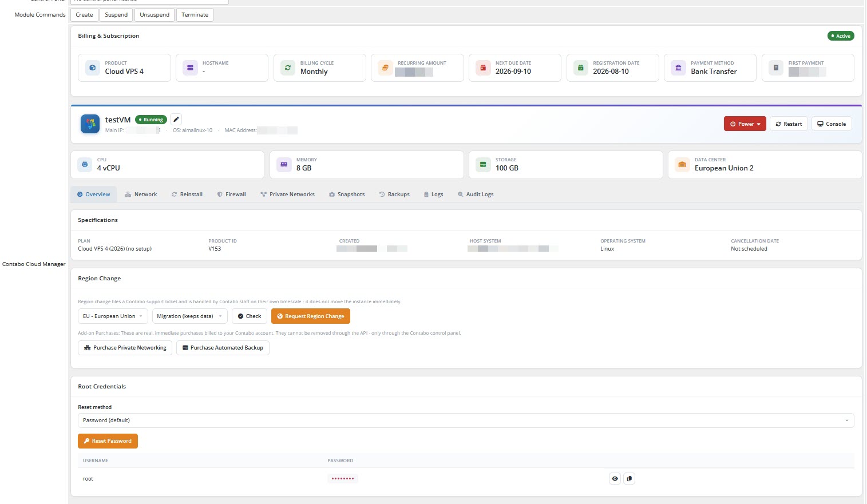The image size is (867, 504).
Task: Open the Logs tab
Action: [x=433, y=195]
